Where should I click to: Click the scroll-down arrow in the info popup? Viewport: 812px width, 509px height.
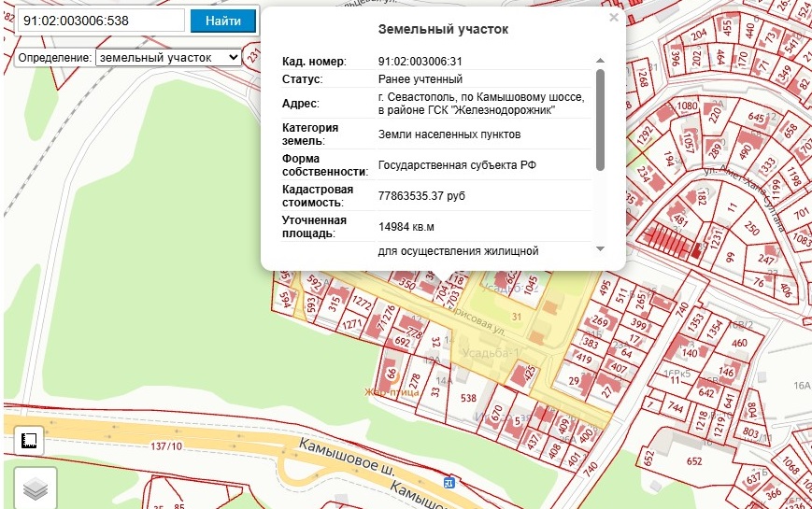pyautogui.click(x=600, y=247)
